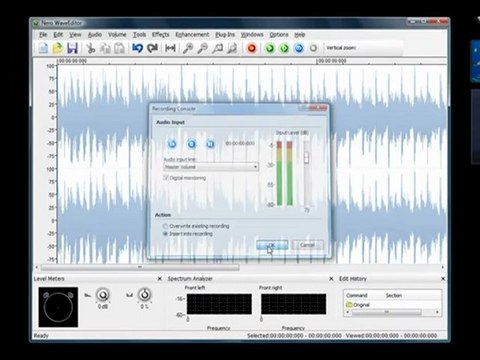480x360 pixels.
Task: Zoom in using the first magnifier icon
Action: click(188, 48)
